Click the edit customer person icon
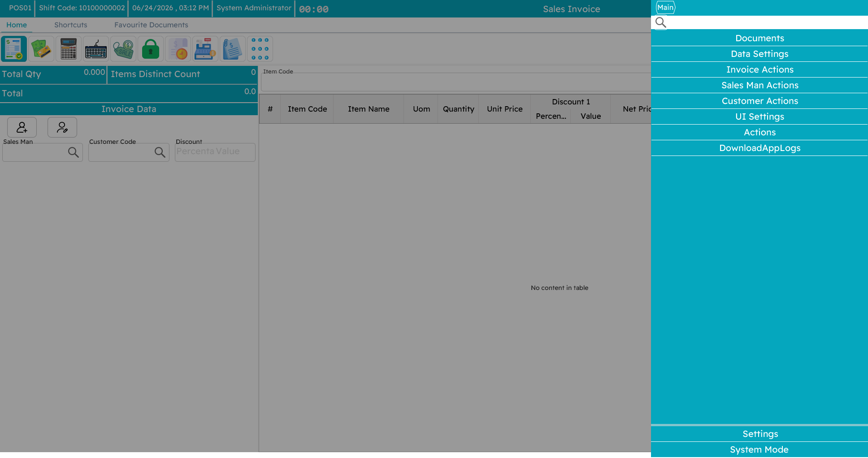 [62, 127]
